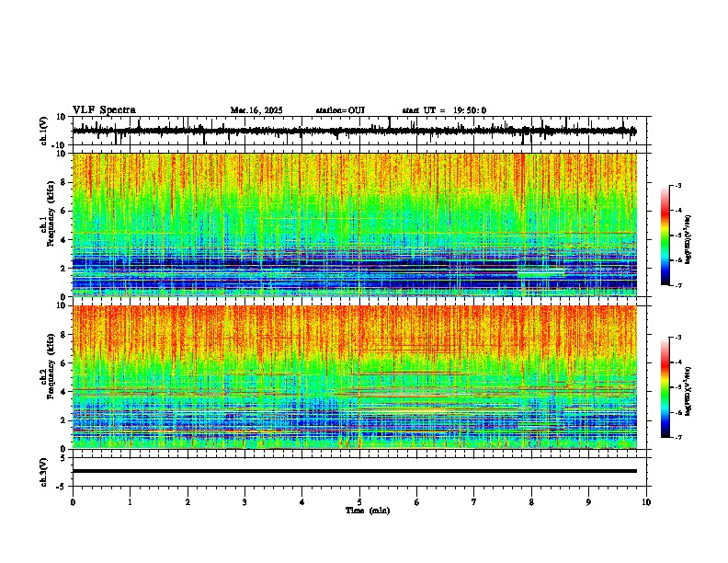The width and height of the screenshot is (728, 563).
Task: Click time axis tick label "3"
Action: (245, 502)
